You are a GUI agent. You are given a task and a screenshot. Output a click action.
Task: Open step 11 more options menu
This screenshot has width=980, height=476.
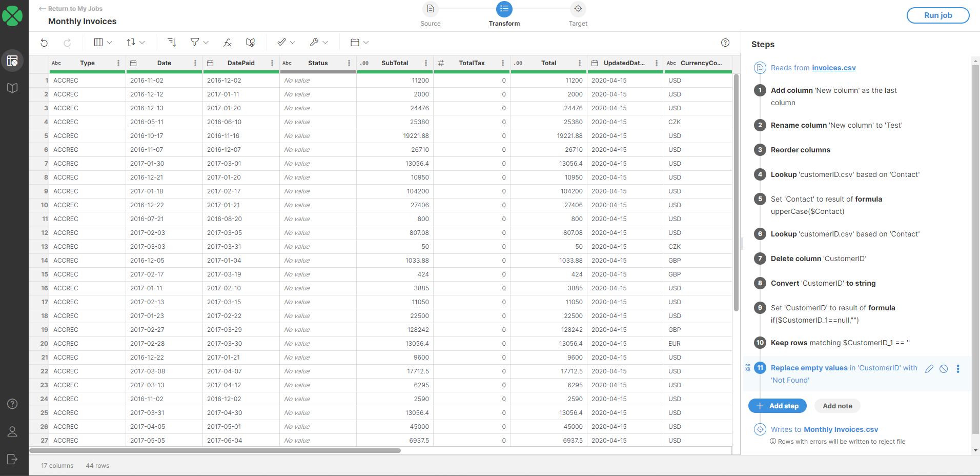point(958,369)
